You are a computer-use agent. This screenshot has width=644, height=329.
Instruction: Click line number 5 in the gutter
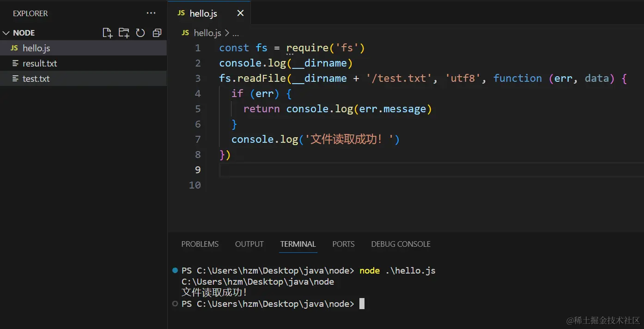pyautogui.click(x=198, y=109)
